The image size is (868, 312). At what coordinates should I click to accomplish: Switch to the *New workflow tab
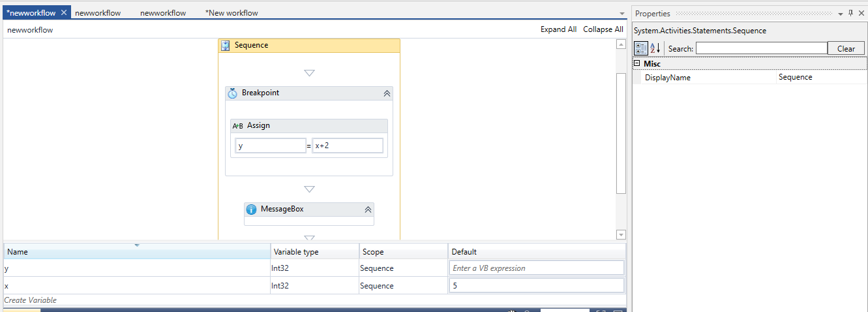point(232,13)
